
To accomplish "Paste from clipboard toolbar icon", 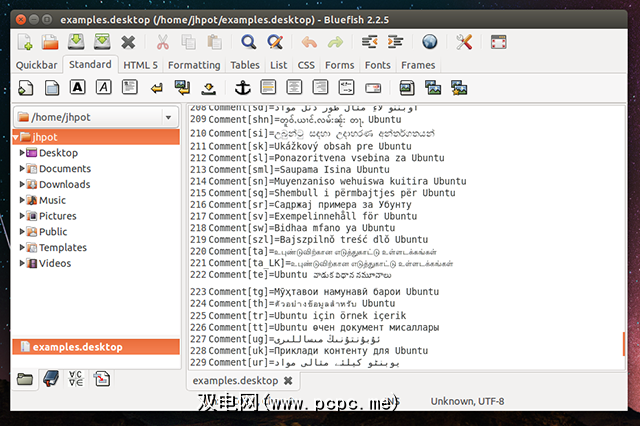I will (x=214, y=42).
